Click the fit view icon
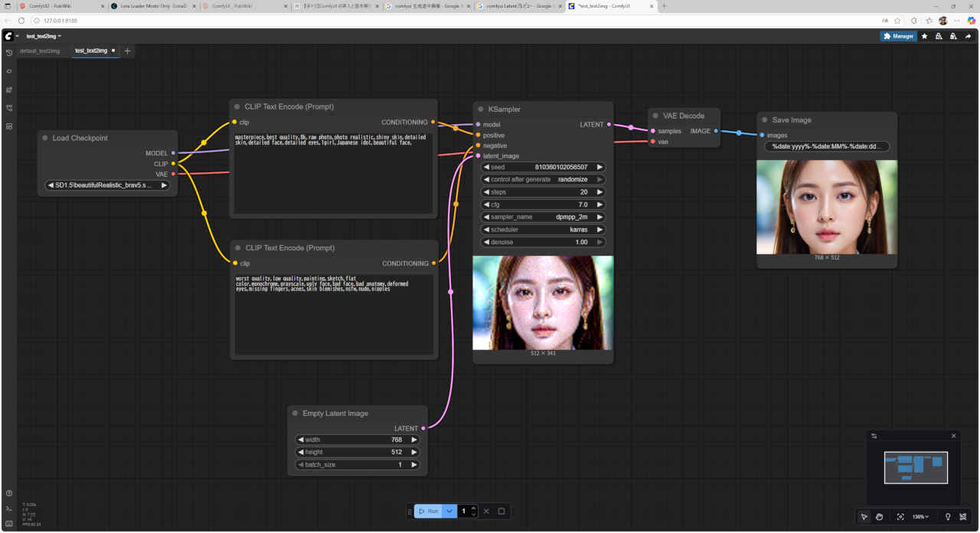980x533 pixels. point(900,517)
